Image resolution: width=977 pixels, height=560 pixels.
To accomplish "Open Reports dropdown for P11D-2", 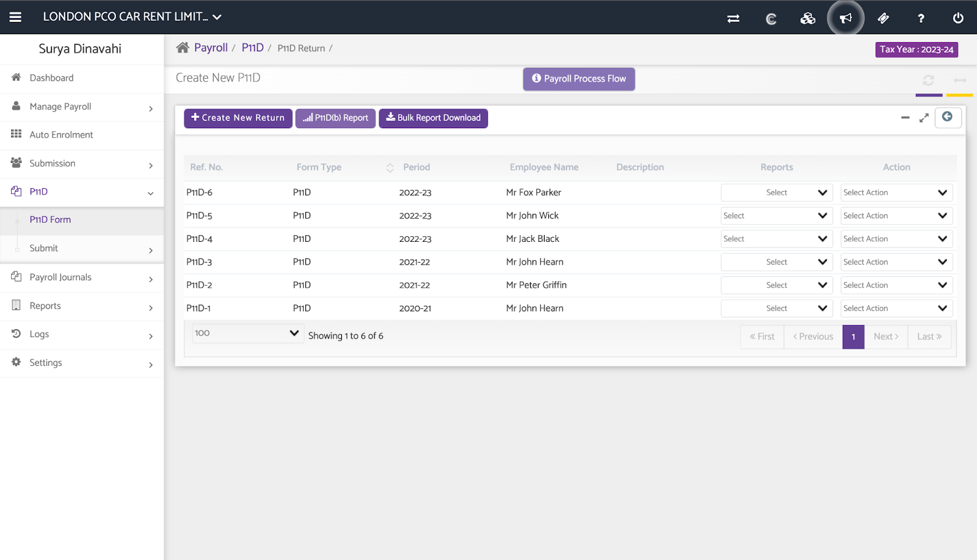I will click(x=777, y=285).
